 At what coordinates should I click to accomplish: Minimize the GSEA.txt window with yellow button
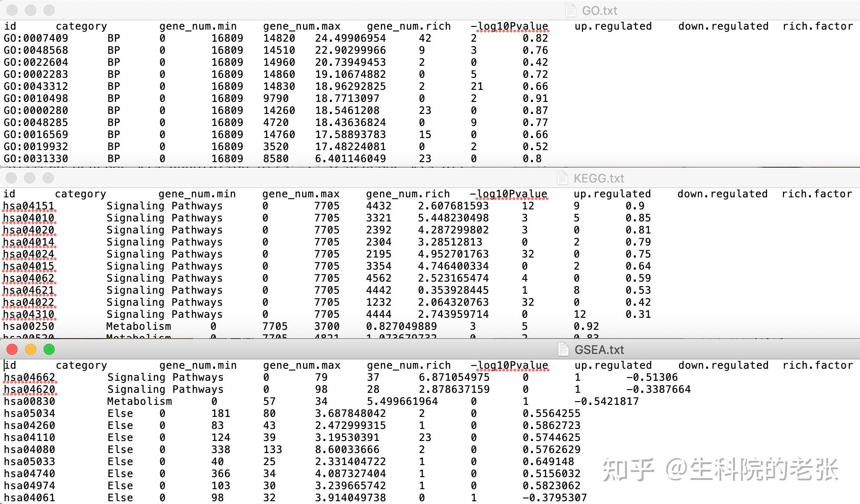coord(31,349)
